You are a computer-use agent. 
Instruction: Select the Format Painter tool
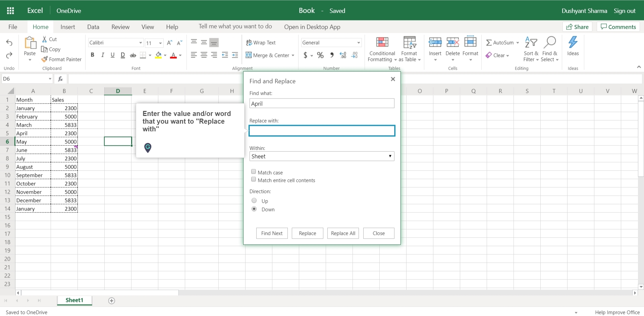click(x=61, y=59)
